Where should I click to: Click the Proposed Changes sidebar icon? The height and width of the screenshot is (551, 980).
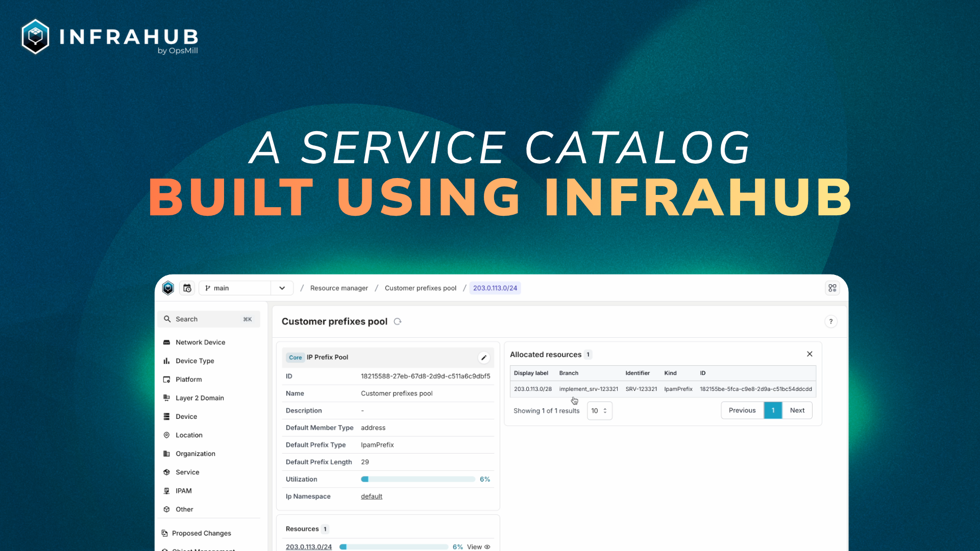pos(167,533)
